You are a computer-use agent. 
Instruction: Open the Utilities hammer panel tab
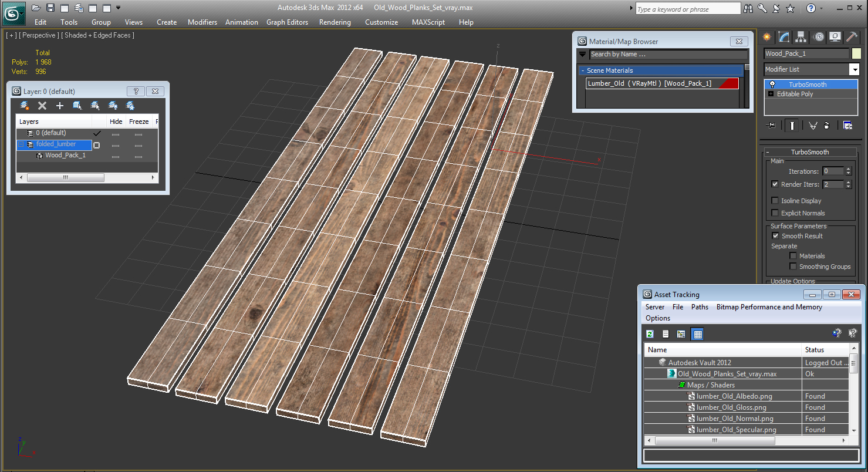pos(852,37)
